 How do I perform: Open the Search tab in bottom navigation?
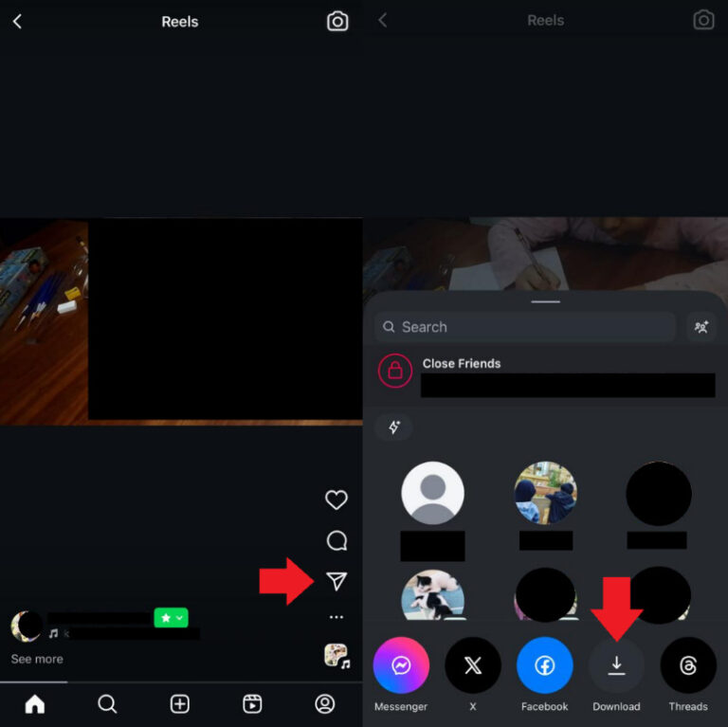click(107, 704)
